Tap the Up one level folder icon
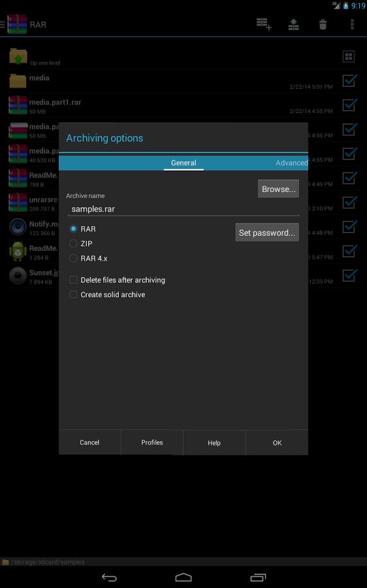 (x=18, y=56)
